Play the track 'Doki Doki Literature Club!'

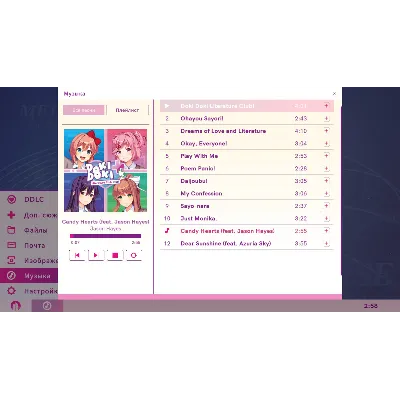click(x=247, y=106)
